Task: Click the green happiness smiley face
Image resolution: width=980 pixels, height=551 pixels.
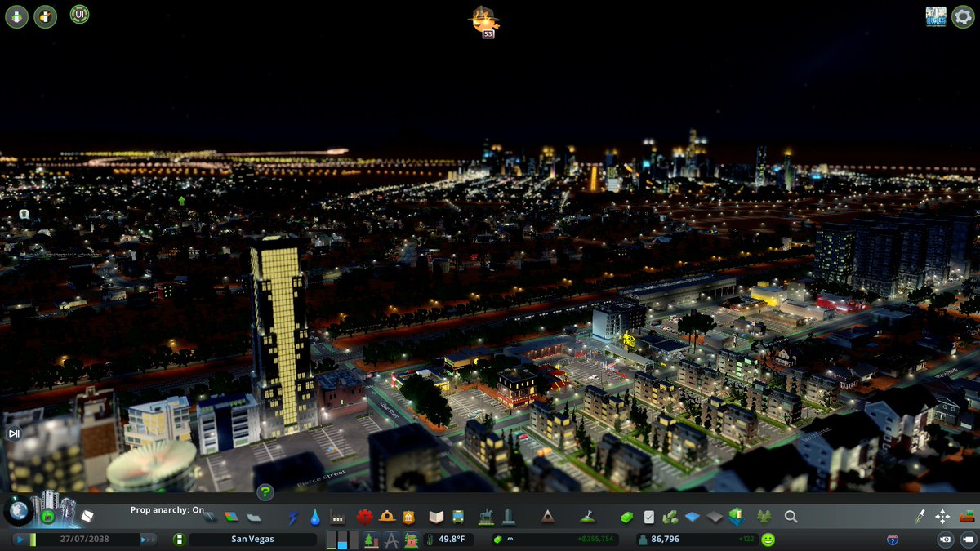Action: click(768, 540)
